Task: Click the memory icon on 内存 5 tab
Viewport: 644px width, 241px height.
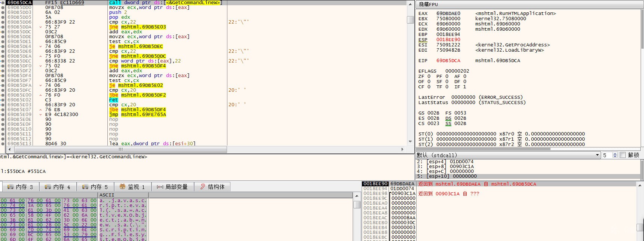Action: click(x=85, y=187)
